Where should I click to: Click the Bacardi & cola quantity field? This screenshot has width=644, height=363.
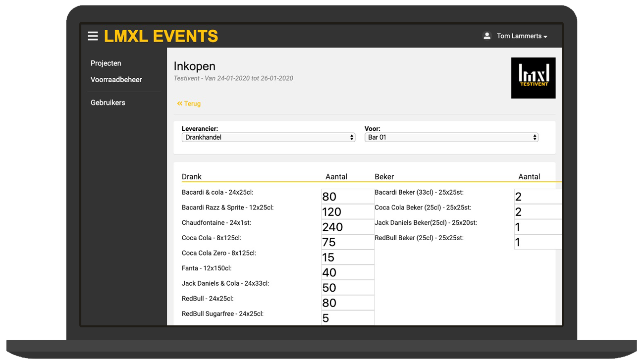coord(347,197)
